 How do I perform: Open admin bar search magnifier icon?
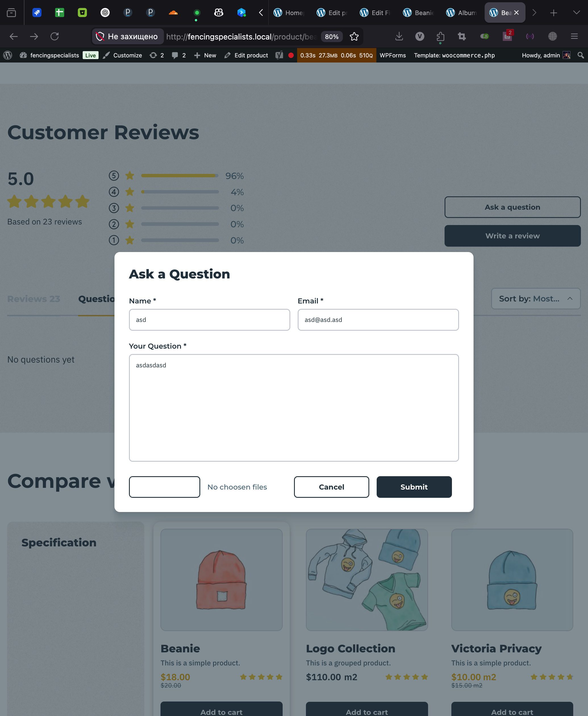(x=581, y=55)
